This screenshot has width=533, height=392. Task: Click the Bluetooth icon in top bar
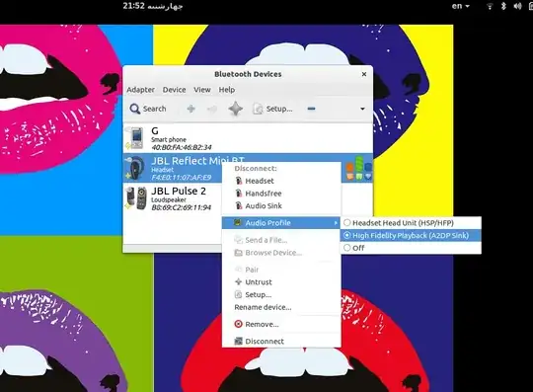(503, 6)
